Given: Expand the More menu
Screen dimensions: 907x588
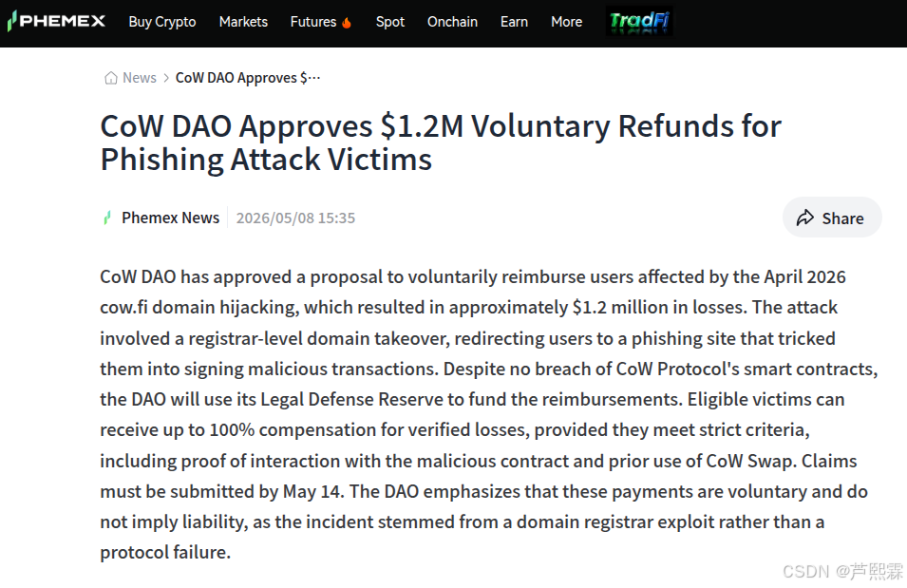Looking at the screenshot, I should tap(566, 22).
